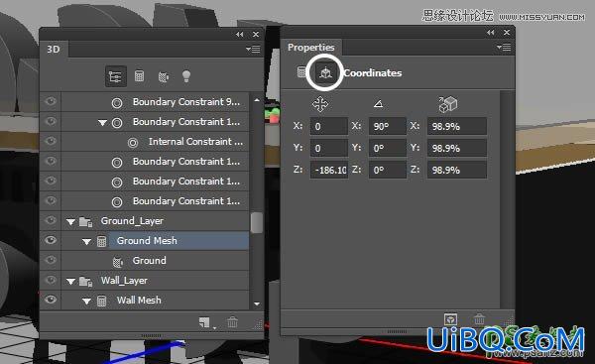Click the Y scale field showing 98.9%
The width and height of the screenshot is (595, 364).
[x=457, y=148]
